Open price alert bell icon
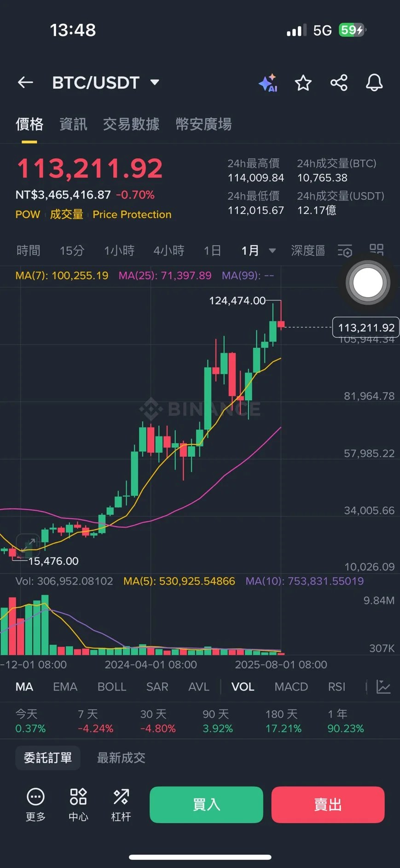Viewport: 400px width, 868px height. [x=374, y=83]
